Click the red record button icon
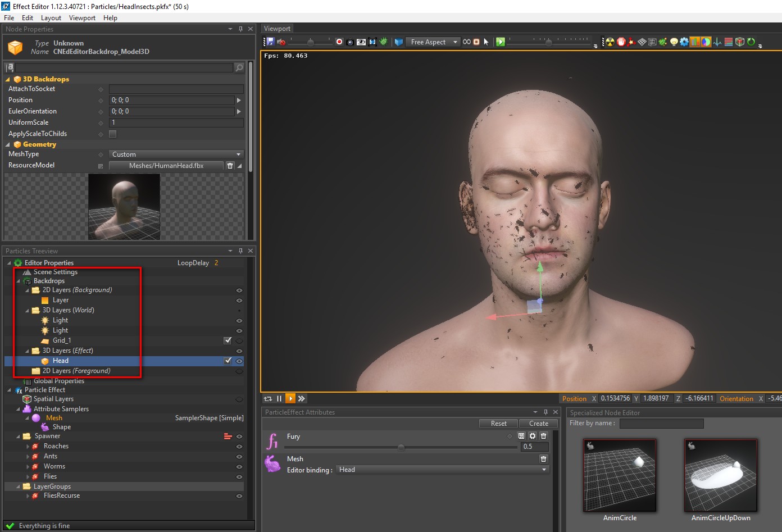 [339, 42]
